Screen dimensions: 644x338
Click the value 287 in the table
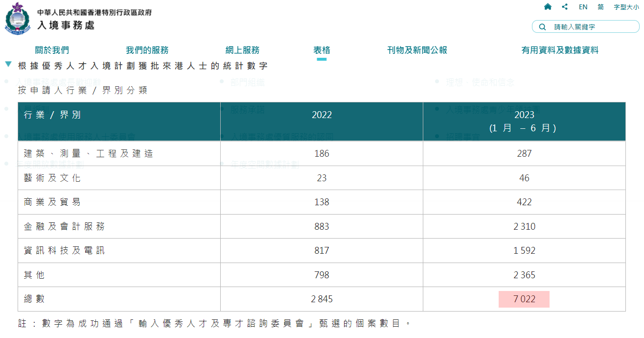point(524,153)
